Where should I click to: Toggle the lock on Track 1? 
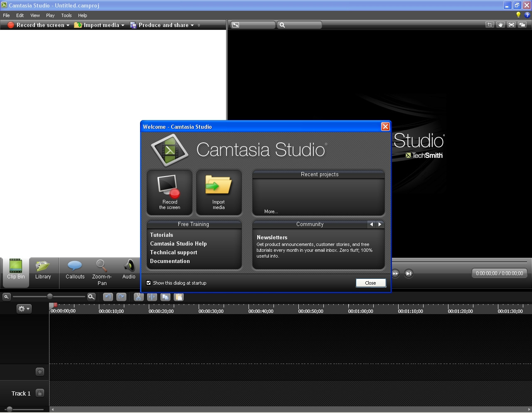click(40, 393)
